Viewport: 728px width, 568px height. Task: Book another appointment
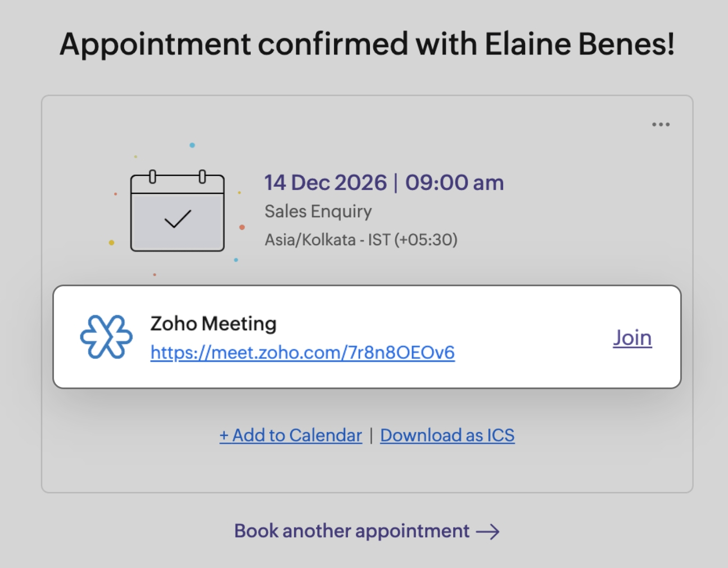tap(352, 531)
